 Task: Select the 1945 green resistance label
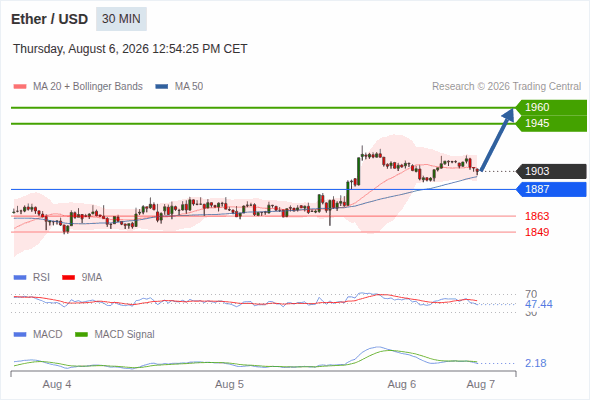551,123
